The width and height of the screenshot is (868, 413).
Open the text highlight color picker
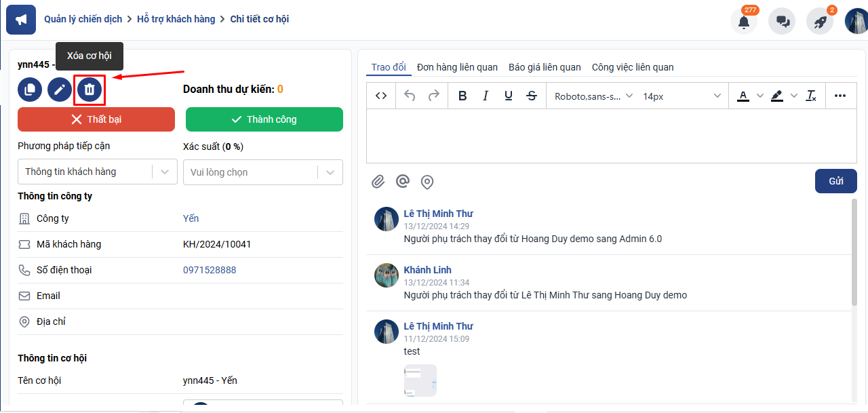777,96
